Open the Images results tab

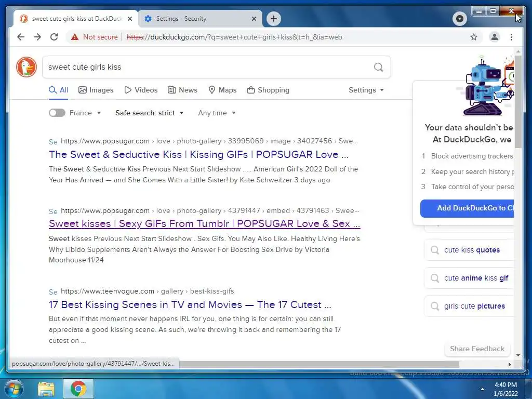click(96, 90)
